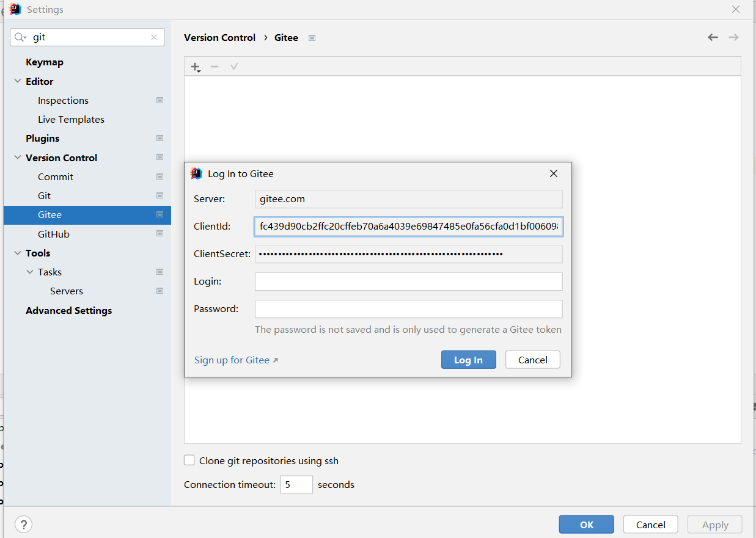Clear the git search text
Viewport: 756px width, 538px height.
(154, 37)
